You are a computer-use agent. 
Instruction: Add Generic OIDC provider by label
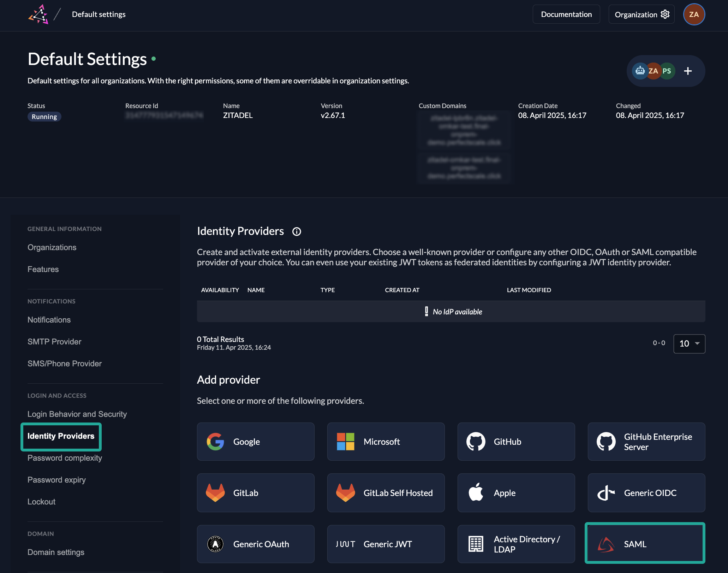click(x=650, y=493)
